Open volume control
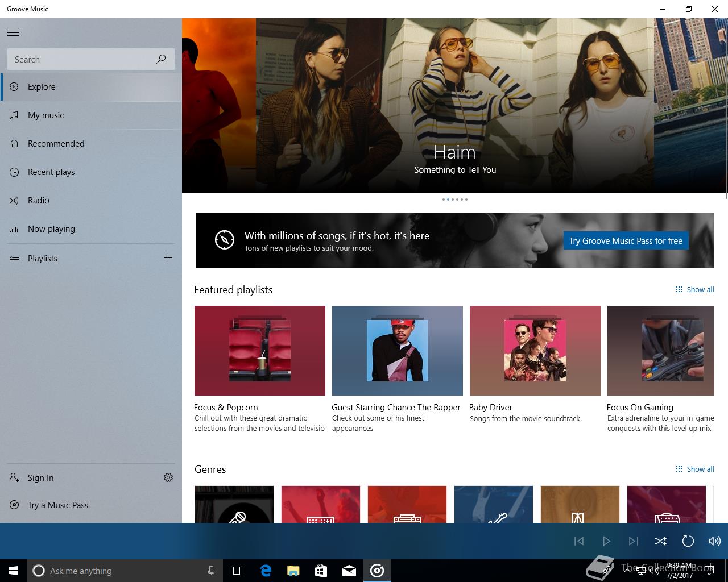Image resolution: width=728 pixels, height=582 pixels. [714, 541]
